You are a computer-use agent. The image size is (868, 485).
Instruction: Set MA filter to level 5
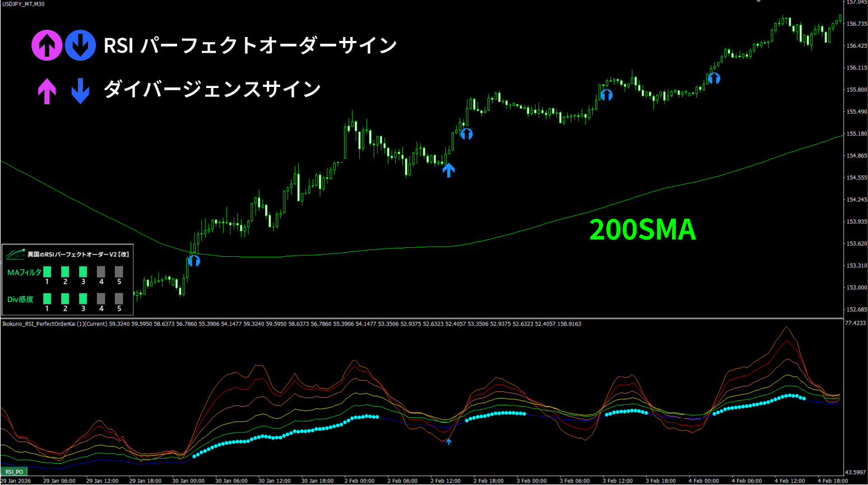pyautogui.click(x=119, y=272)
